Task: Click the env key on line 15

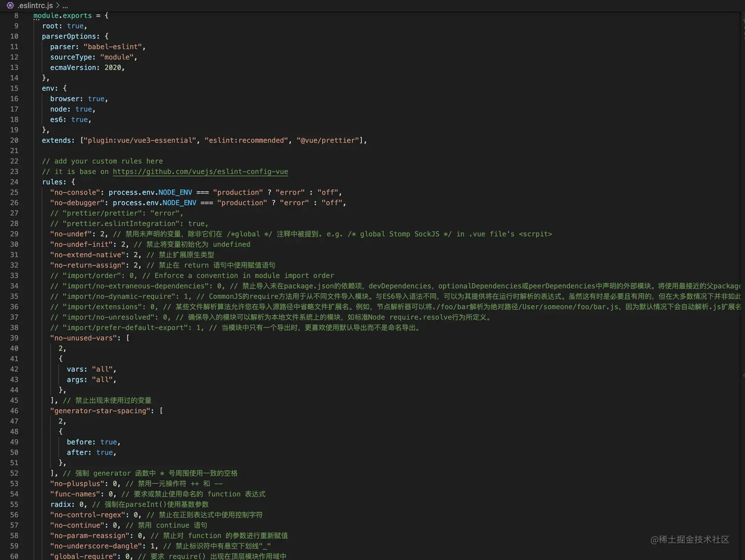Action: click(48, 88)
